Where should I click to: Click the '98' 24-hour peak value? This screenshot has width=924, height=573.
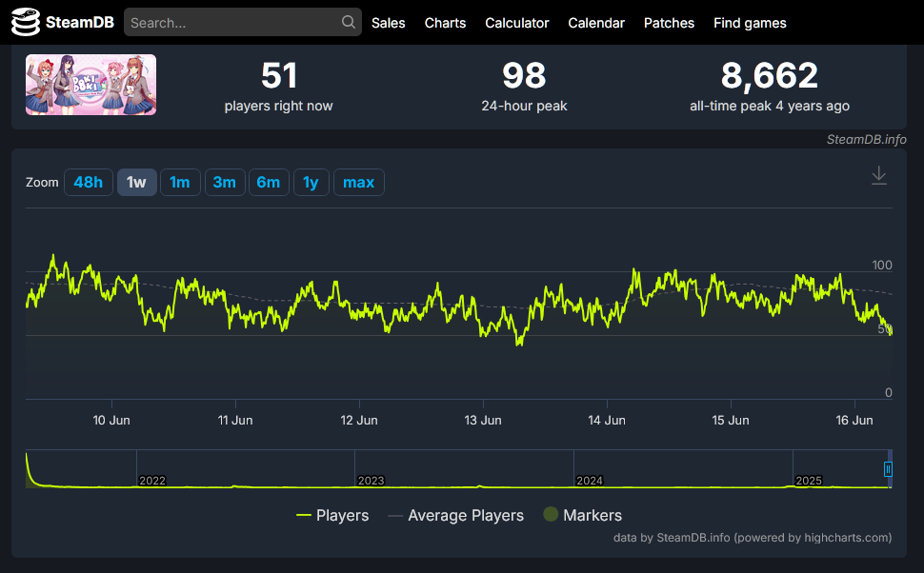click(524, 76)
